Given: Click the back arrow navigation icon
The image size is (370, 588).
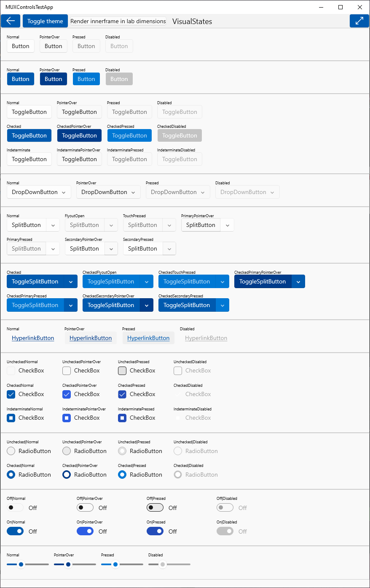Looking at the screenshot, I should [x=10, y=21].
